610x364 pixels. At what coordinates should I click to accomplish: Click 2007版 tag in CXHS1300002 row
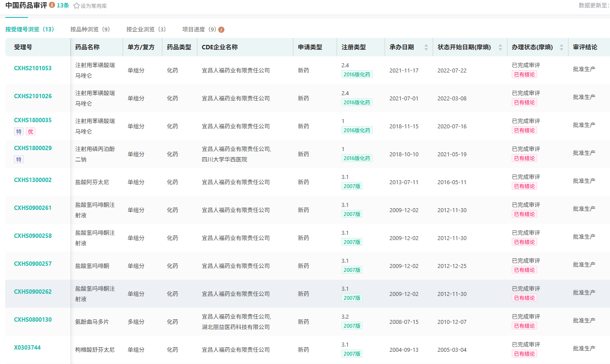pos(352,186)
